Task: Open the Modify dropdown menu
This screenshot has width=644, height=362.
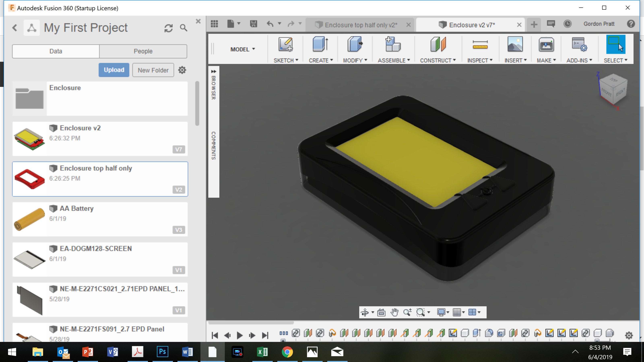Action: coord(355,60)
